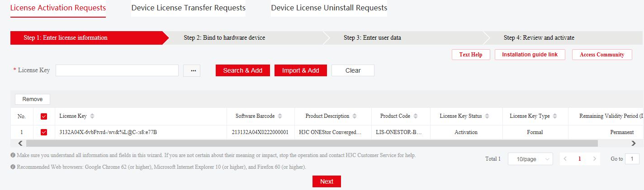Focus the License Key input field
Screen dimensions: 644x190
click(x=117, y=70)
